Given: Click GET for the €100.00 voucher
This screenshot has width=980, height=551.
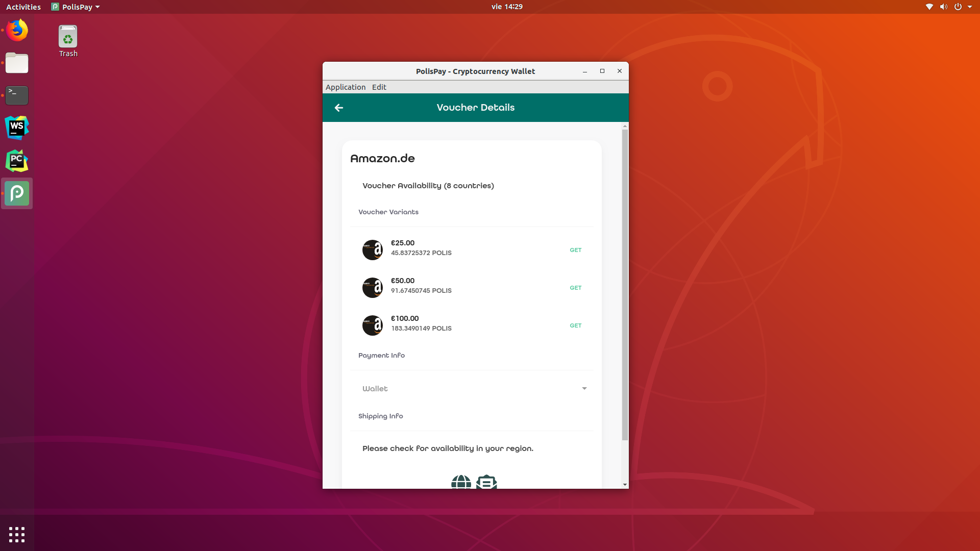Looking at the screenshot, I should (575, 325).
